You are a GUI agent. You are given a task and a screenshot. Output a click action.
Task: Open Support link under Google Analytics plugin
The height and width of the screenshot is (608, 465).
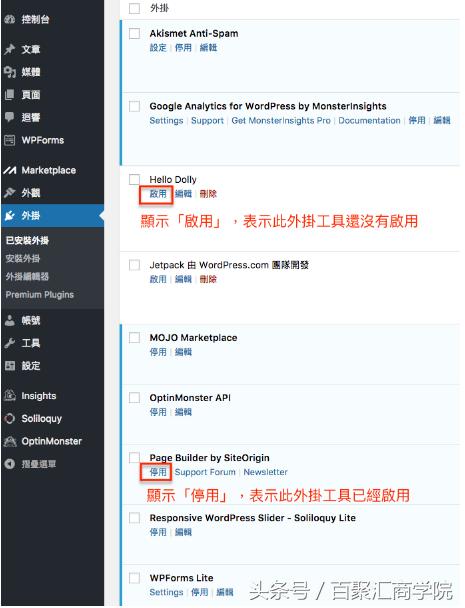(207, 121)
